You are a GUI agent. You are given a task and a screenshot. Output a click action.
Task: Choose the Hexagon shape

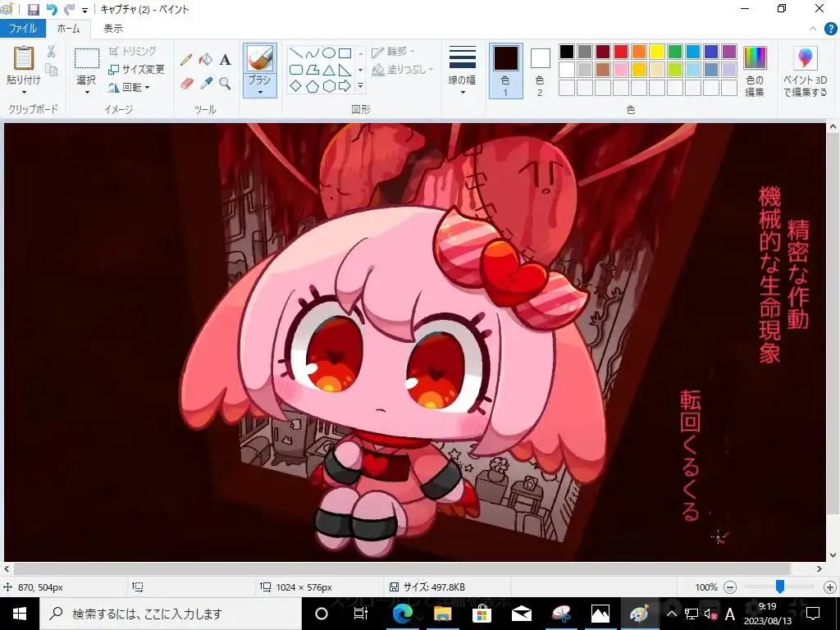click(x=329, y=85)
